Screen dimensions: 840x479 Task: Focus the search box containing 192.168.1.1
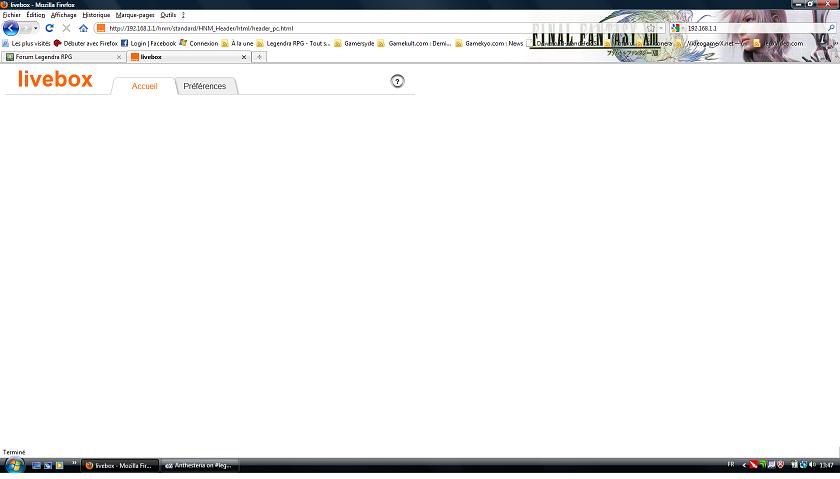click(x=755, y=28)
